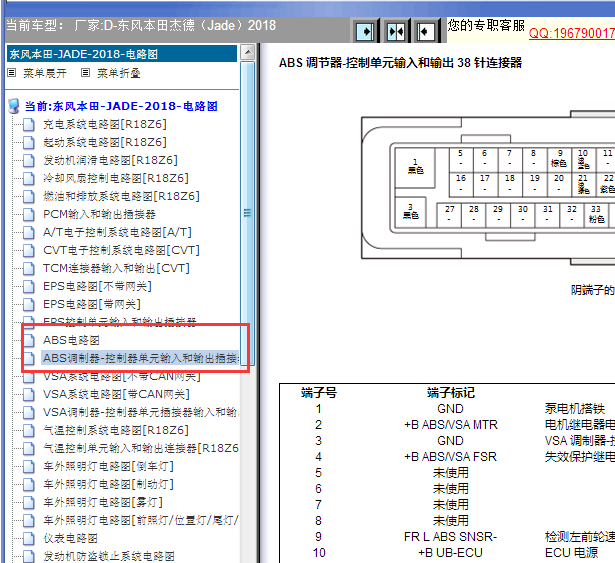
Task: Click the tree panel vertical scrollbar thumb
Action: (x=247, y=213)
